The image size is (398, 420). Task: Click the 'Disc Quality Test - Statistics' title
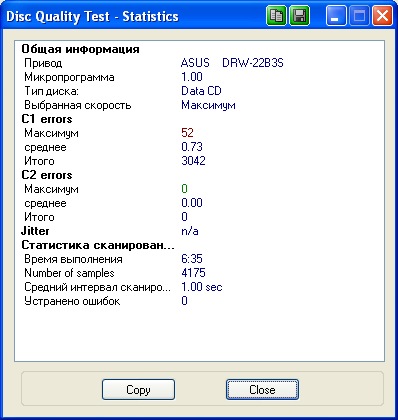[x=92, y=16]
